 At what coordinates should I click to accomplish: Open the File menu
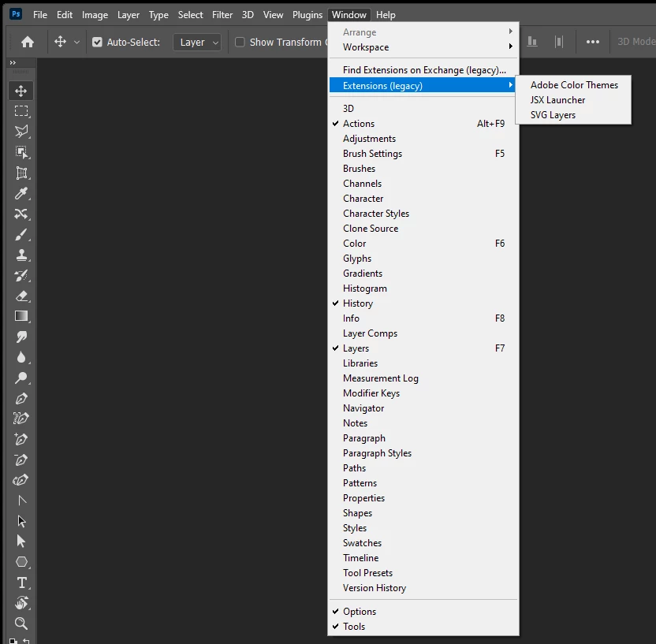pos(40,15)
